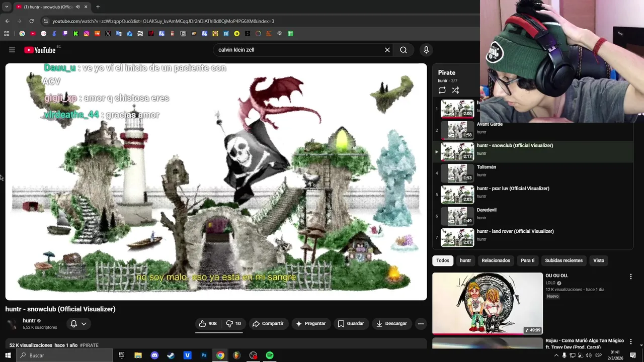Toggle the huntr notification bell
The width and height of the screenshot is (644, 362).
[x=73, y=323]
